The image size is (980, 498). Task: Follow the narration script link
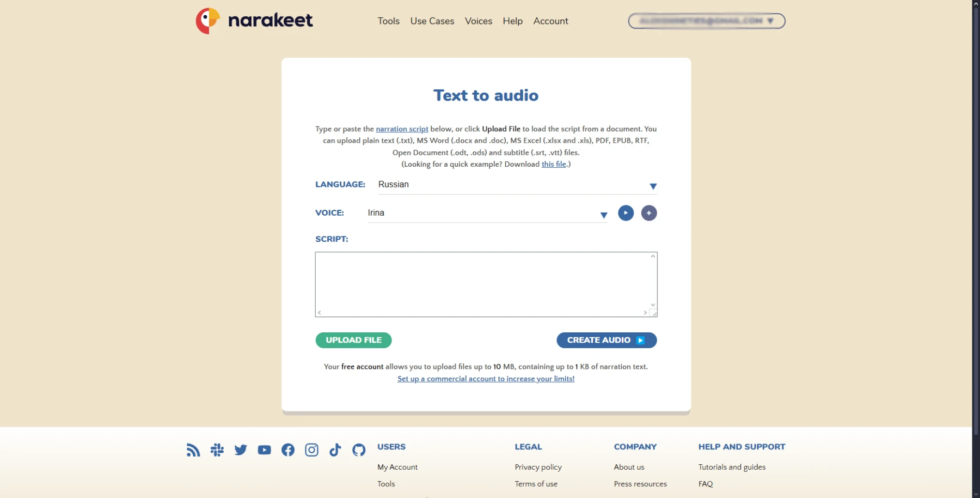click(402, 129)
